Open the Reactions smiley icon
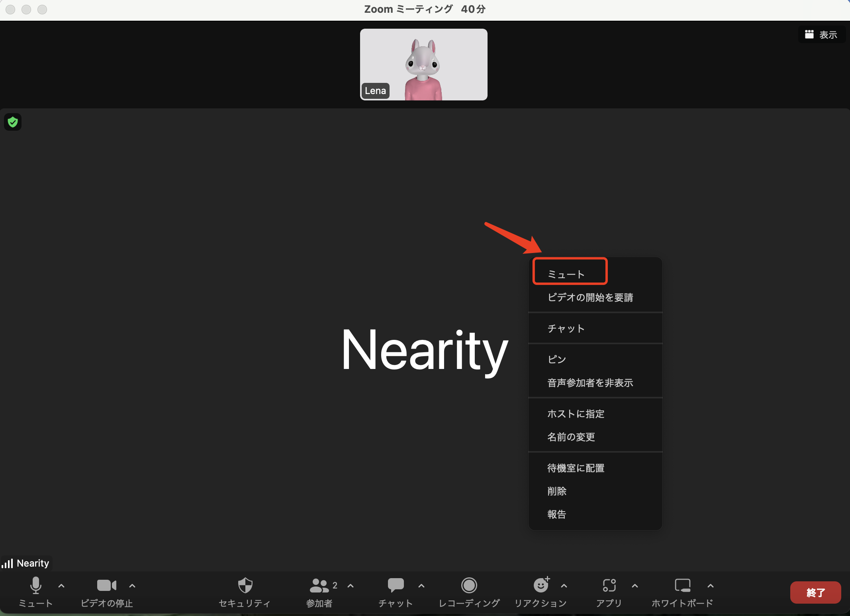 (541, 585)
